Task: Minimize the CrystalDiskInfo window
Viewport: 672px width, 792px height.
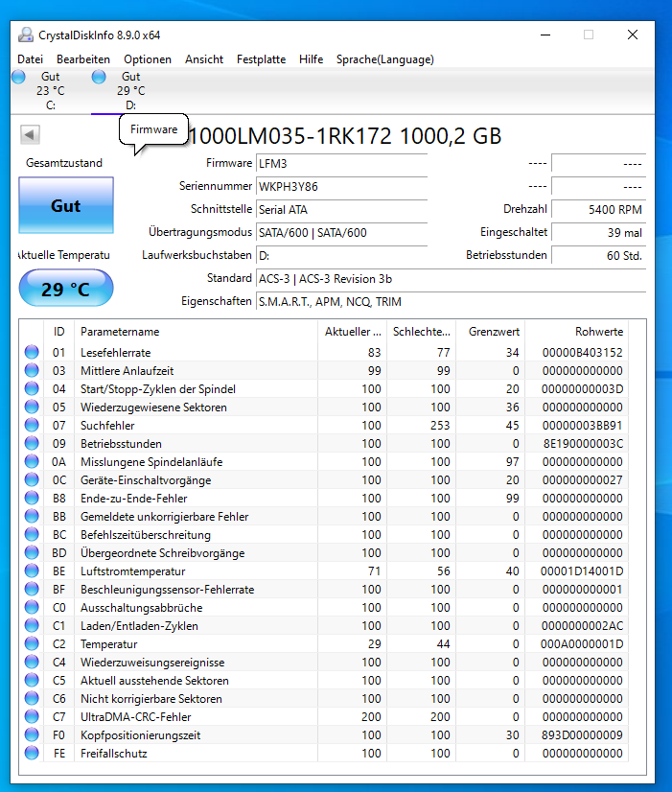Action: pyautogui.click(x=545, y=35)
